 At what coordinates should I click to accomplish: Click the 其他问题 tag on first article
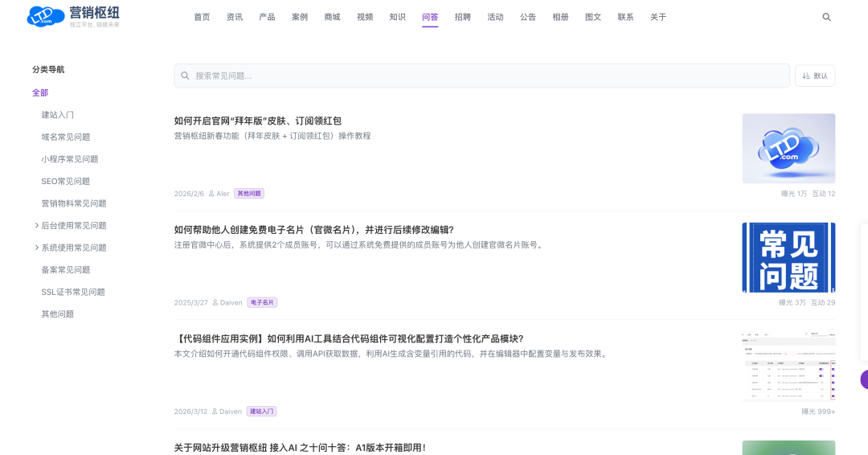(249, 194)
